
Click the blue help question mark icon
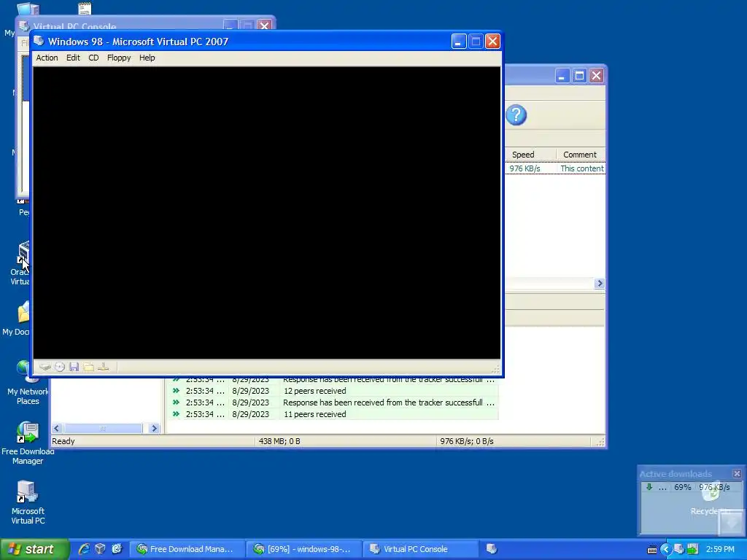tap(516, 114)
